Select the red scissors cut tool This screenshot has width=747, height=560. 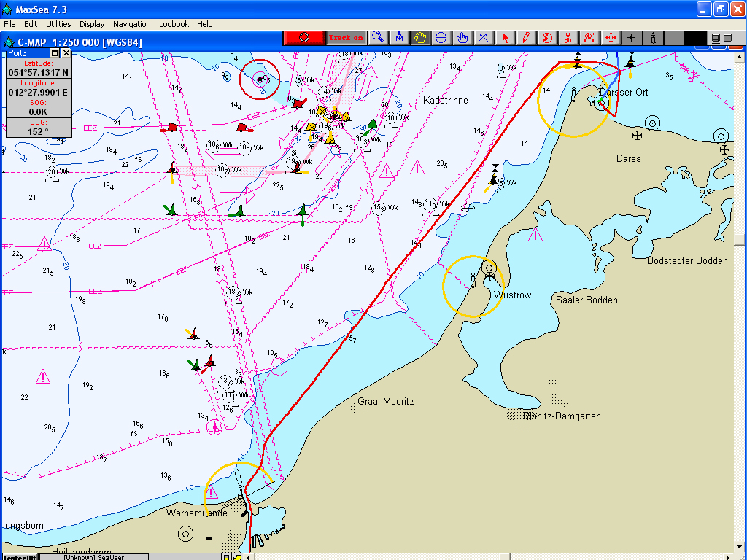[x=568, y=38]
